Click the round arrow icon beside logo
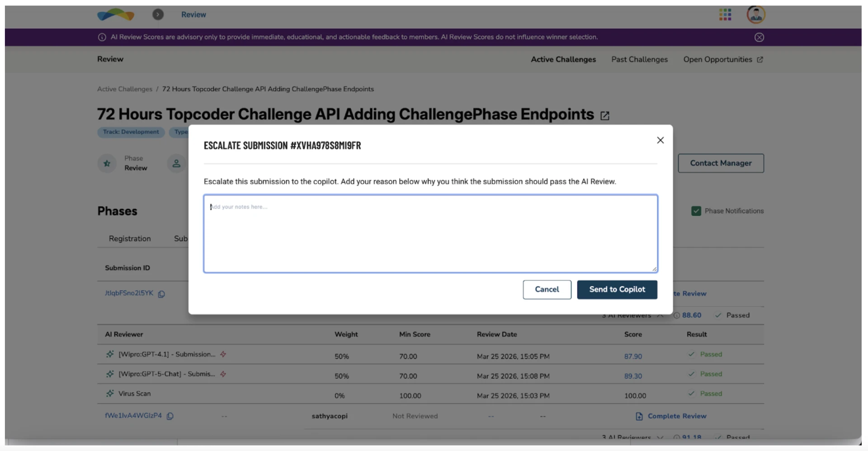This screenshot has height=451, width=868. coord(158,14)
